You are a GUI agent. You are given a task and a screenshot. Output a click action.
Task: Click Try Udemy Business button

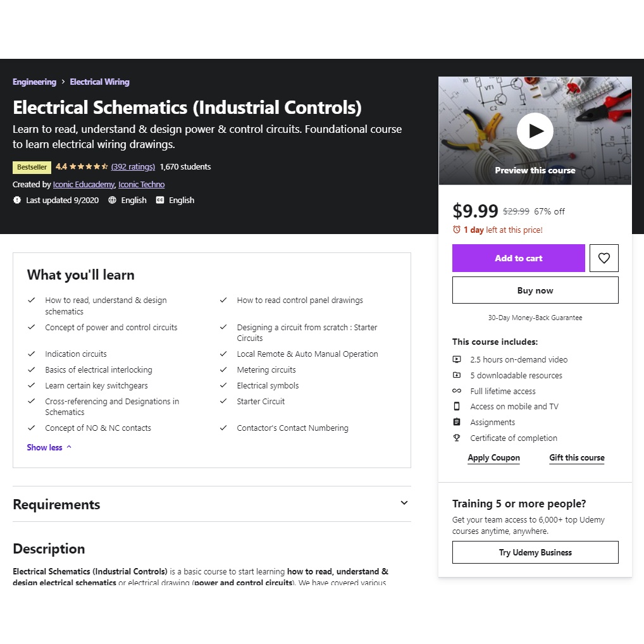(x=535, y=552)
